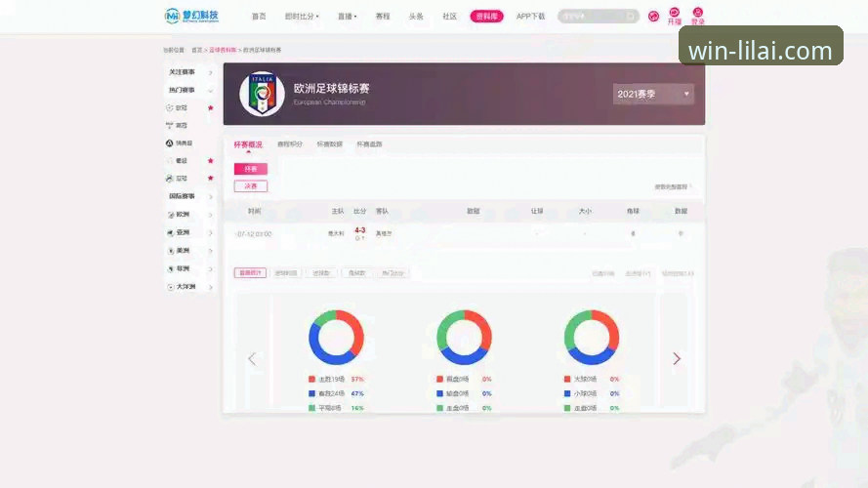
Task: Expand the 欧洲 row chevron
Action: pos(210,215)
